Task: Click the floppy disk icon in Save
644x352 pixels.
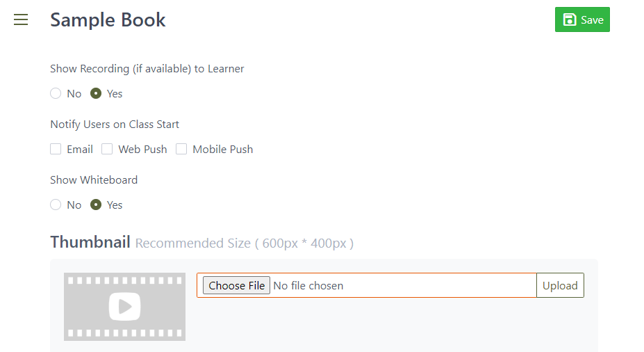Action: point(570,19)
